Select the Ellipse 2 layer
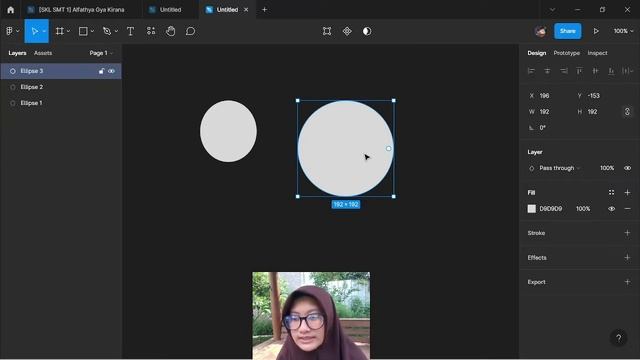 coord(61,87)
